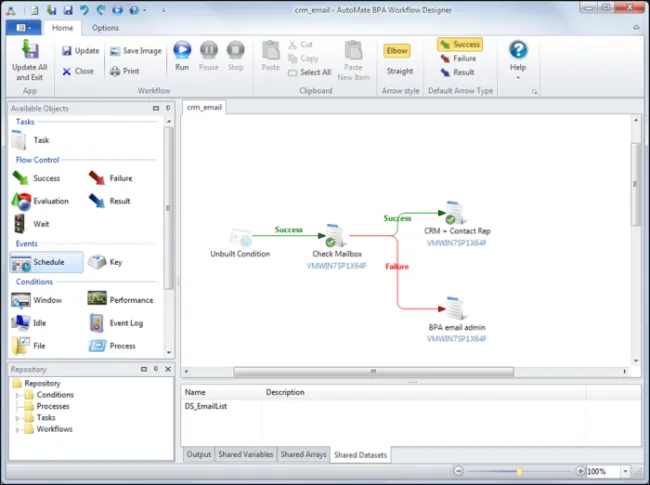The image size is (650, 485).
Task: Open the crm_email workflow tab
Action: [x=204, y=107]
